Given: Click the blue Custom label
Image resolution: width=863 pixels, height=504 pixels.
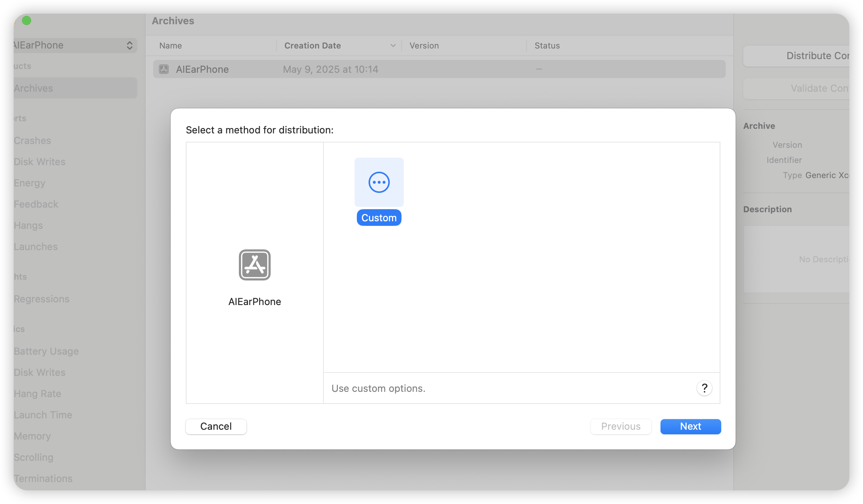Looking at the screenshot, I should tap(379, 218).
